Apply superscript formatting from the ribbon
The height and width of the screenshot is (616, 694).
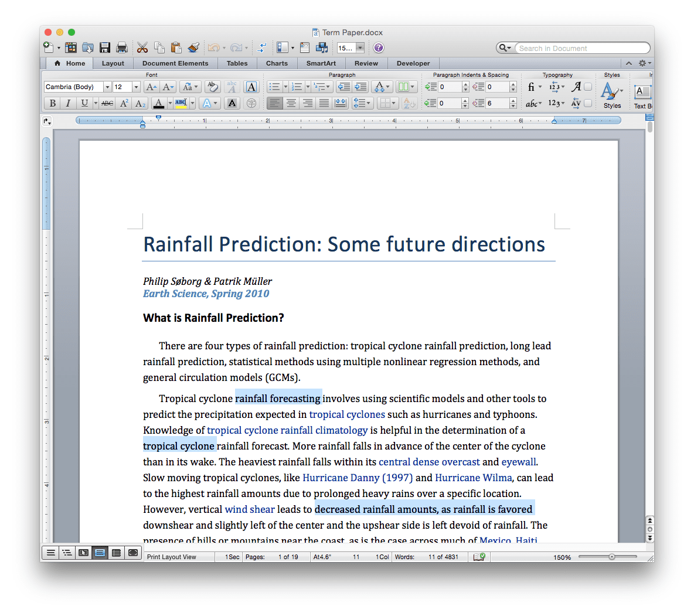[124, 103]
